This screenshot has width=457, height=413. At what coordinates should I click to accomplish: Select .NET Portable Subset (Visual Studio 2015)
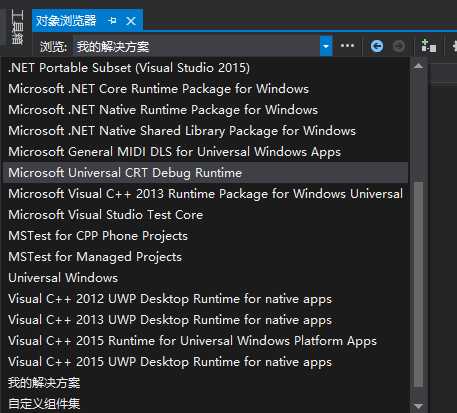(x=205, y=68)
